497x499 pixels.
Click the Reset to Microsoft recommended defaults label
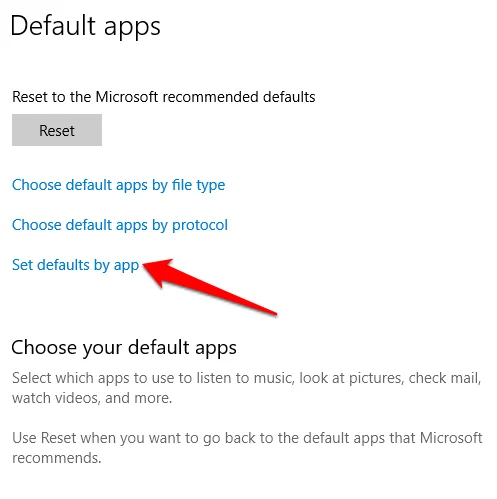(164, 97)
